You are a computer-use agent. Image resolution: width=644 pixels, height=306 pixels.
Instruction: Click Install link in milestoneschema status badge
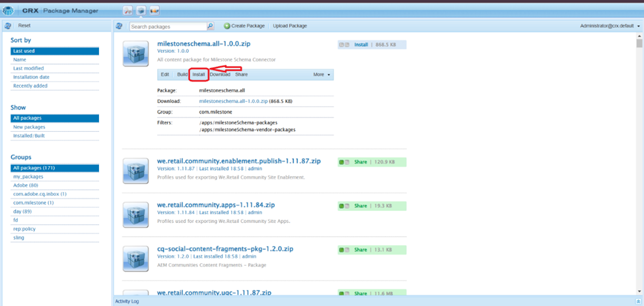click(x=361, y=45)
